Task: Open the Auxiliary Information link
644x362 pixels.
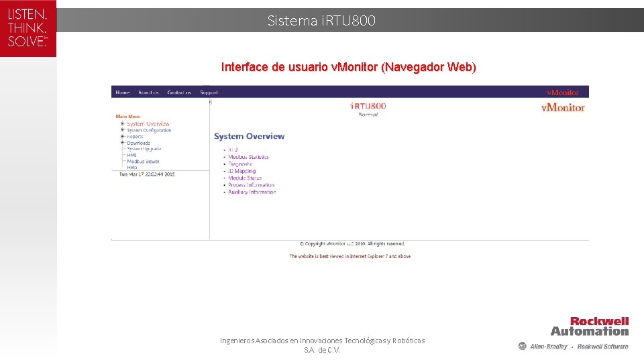Action: coord(252,192)
